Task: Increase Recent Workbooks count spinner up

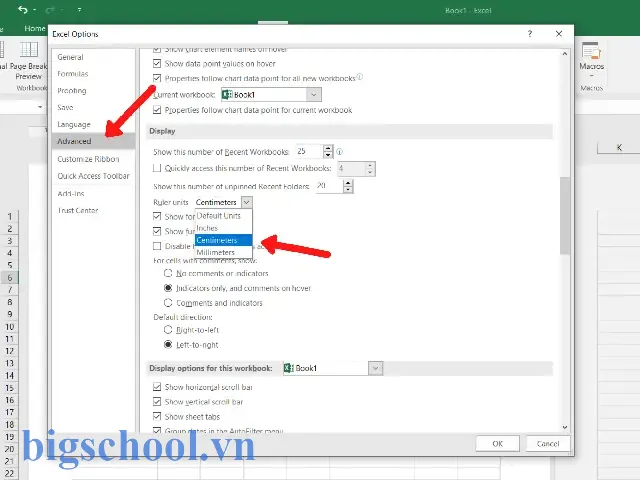Action: [x=328, y=148]
